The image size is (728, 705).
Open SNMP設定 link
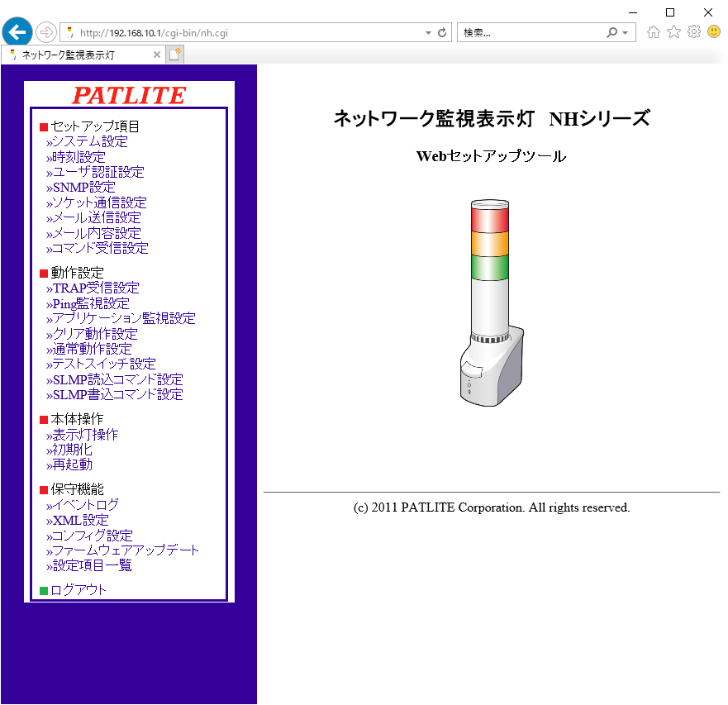[81, 187]
